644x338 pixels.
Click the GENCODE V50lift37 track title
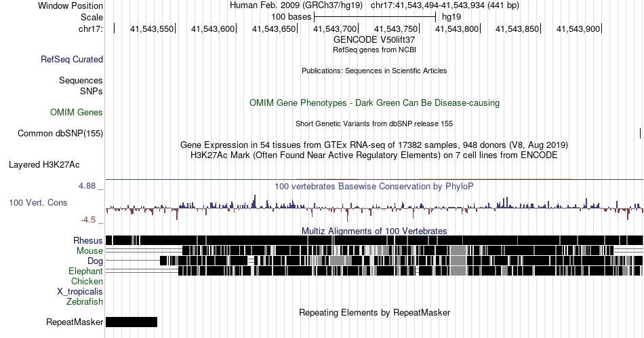[x=374, y=39]
